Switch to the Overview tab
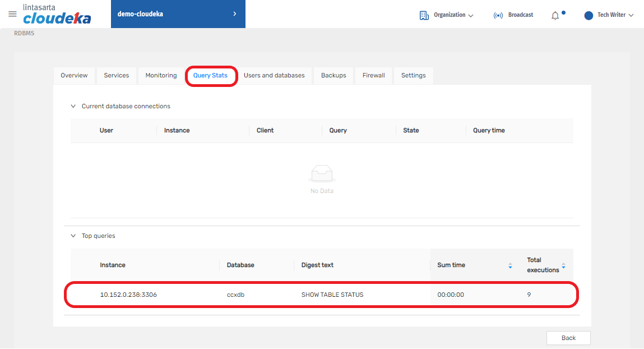Viewport: 644px width, 349px height. pos(74,75)
